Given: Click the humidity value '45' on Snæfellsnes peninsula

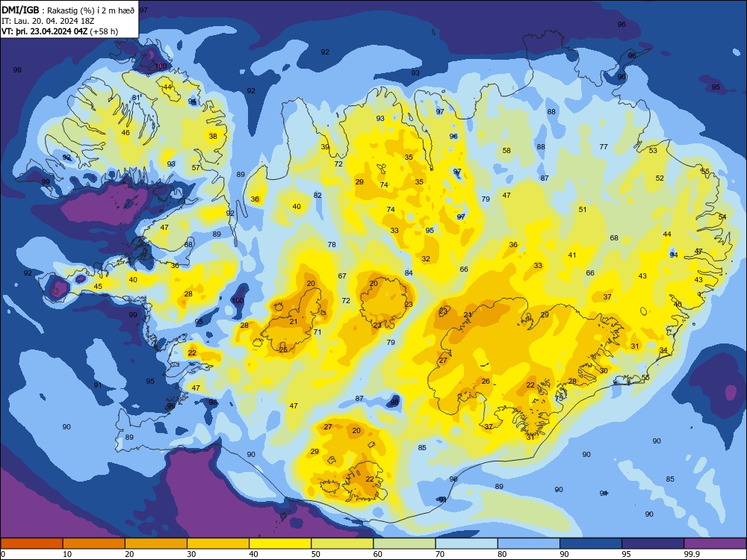Looking at the screenshot, I should point(98,287).
